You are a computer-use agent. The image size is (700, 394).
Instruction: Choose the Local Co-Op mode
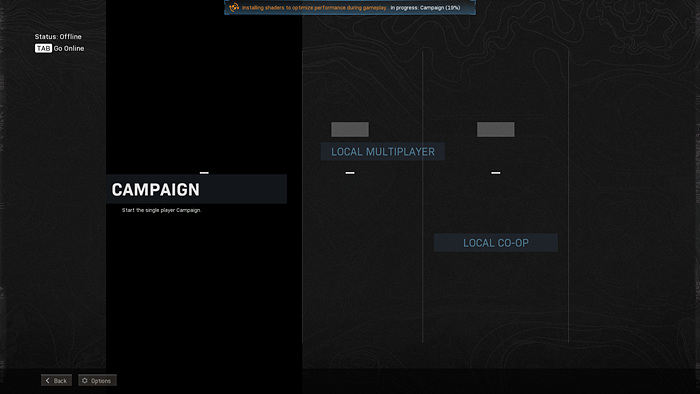pos(496,243)
